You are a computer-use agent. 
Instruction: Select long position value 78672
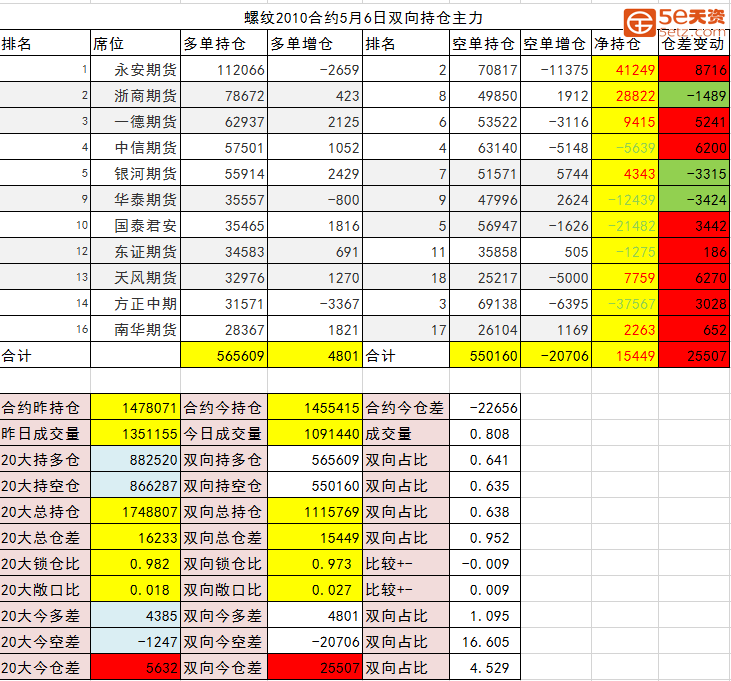click(224, 96)
